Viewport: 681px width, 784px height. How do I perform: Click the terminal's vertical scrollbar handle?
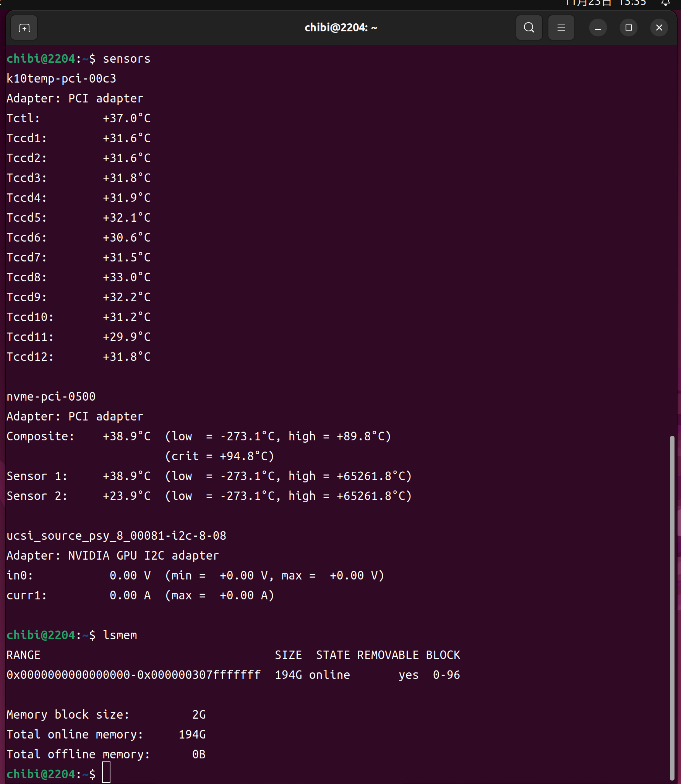click(x=672, y=608)
